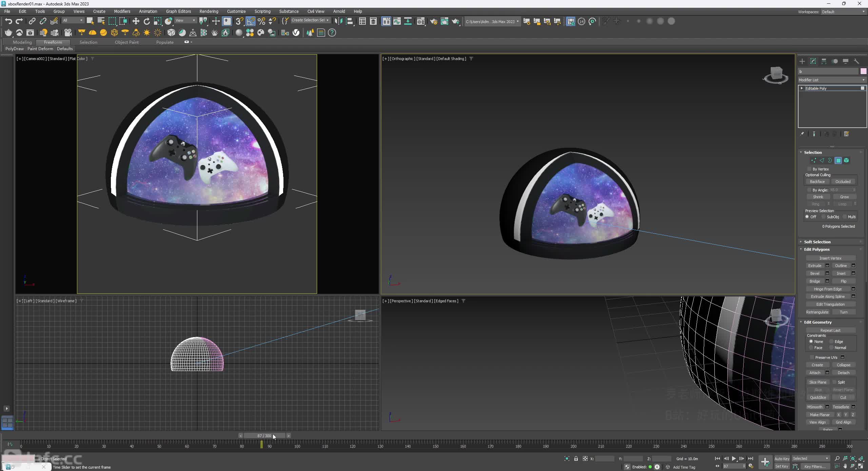Viewport: 868px width, 471px height.
Task: Click the Grow selection button
Action: tap(844, 197)
